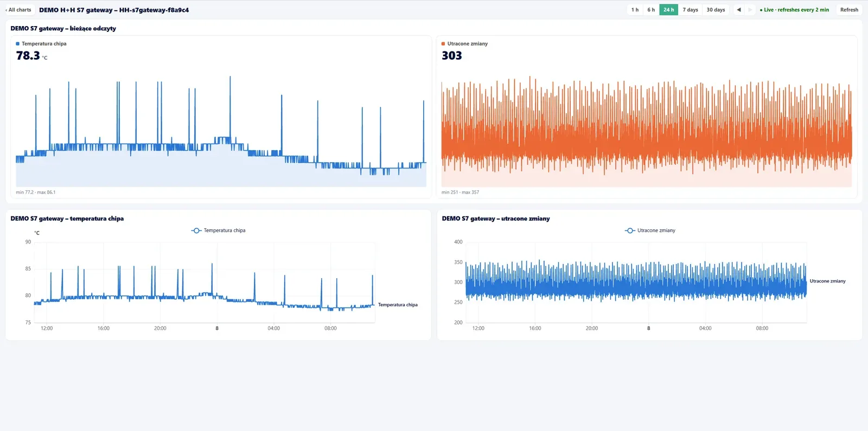Select the 6 h time range

pos(651,10)
